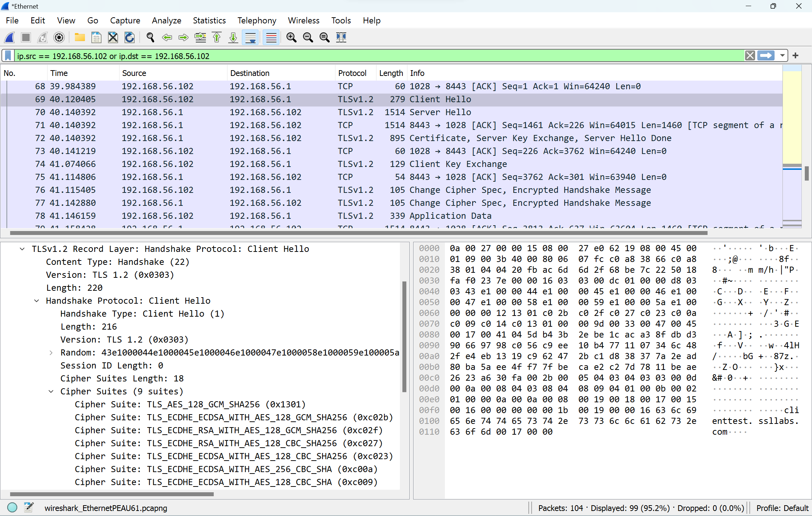Open a capture file folder icon
Screen dimensions: 812x516
[x=80, y=37]
